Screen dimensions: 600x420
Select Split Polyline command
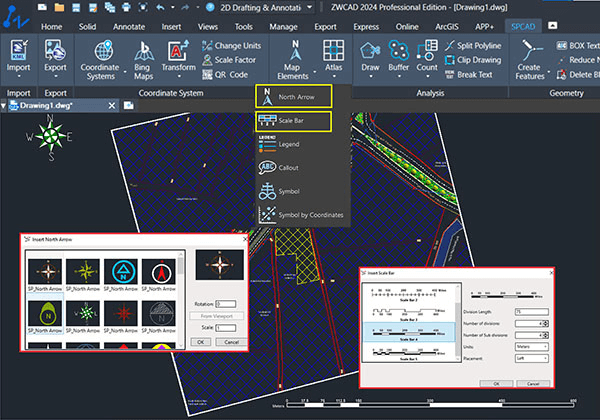point(473,46)
